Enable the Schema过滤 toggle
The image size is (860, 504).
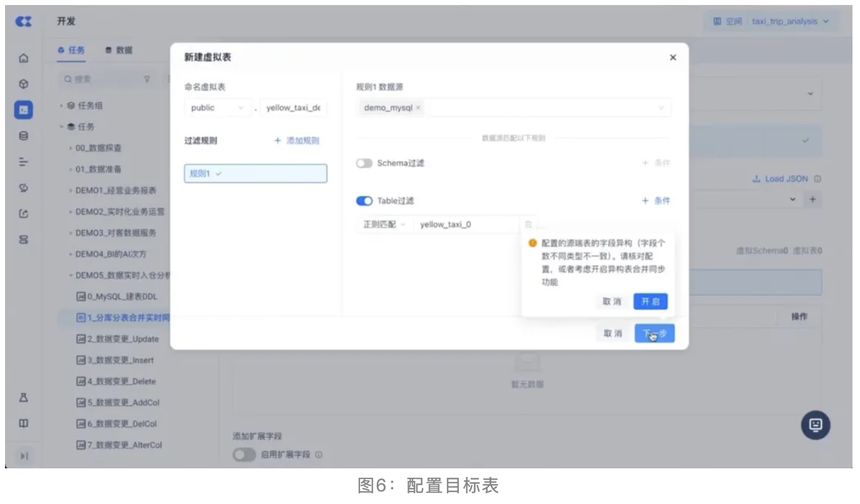pyautogui.click(x=364, y=163)
